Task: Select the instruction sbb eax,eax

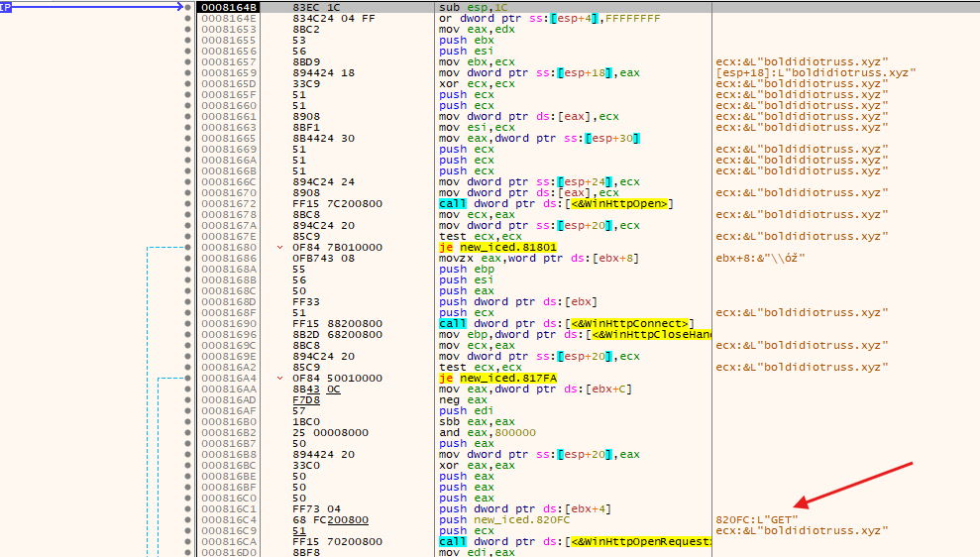Action: 477,422
